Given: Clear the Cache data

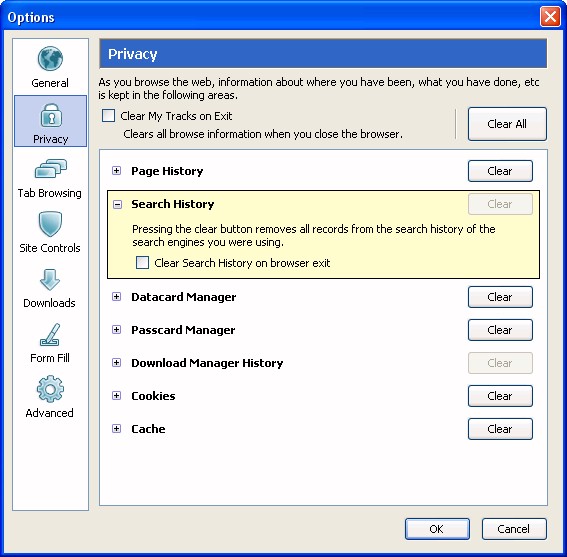Looking at the screenshot, I should coord(500,429).
